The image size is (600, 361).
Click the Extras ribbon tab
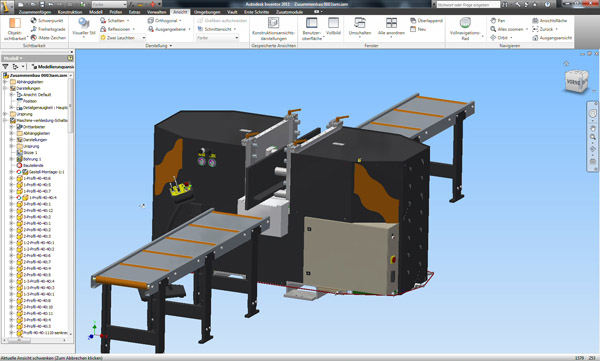(x=134, y=12)
